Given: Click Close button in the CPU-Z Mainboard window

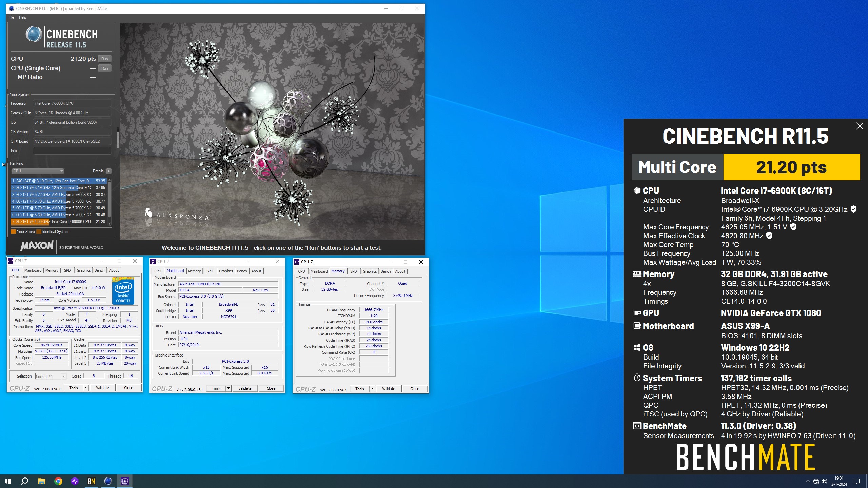Looking at the screenshot, I should point(271,389).
